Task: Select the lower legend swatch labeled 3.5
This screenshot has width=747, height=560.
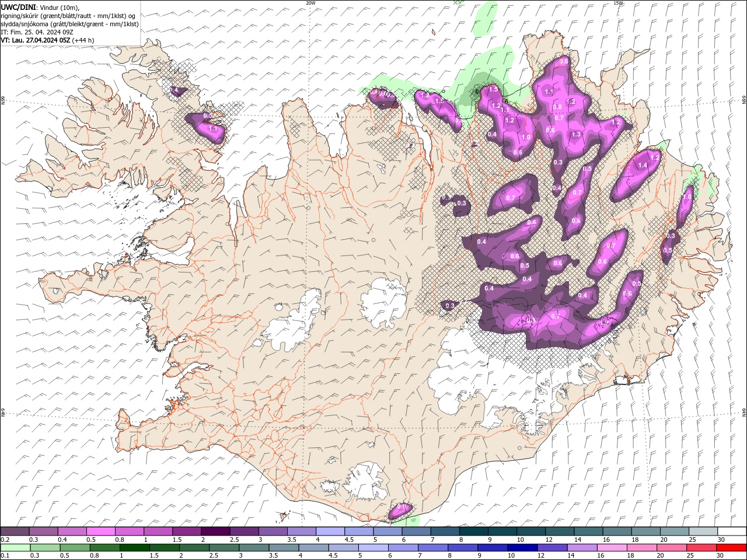Action: pos(284,548)
